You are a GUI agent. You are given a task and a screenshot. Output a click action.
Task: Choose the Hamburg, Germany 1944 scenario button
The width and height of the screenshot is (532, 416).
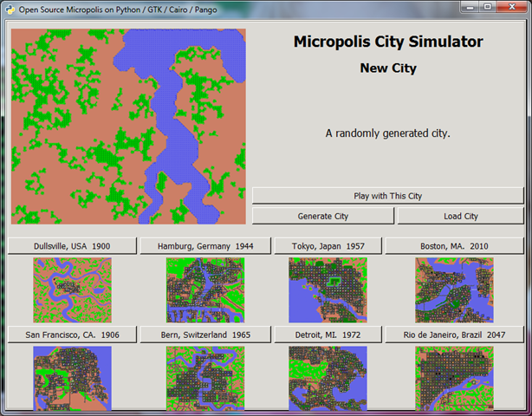(205, 246)
